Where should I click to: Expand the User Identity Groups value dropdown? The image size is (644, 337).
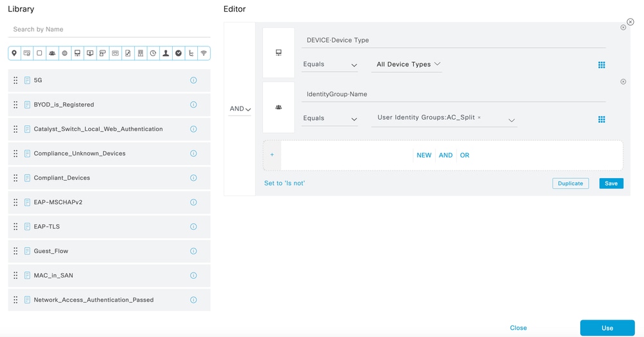511,120
